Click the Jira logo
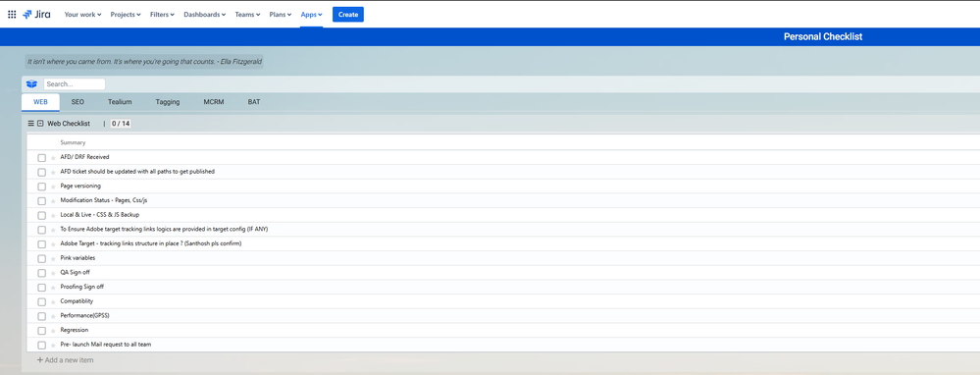The image size is (980, 375). [36, 15]
